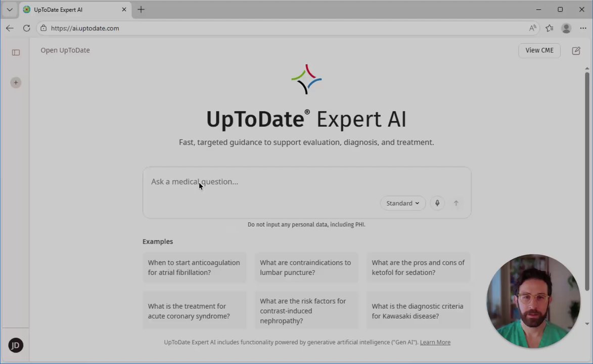Click the scrollbar down arrow
The image size is (593, 364).
pyautogui.click(x=587, y=324)
